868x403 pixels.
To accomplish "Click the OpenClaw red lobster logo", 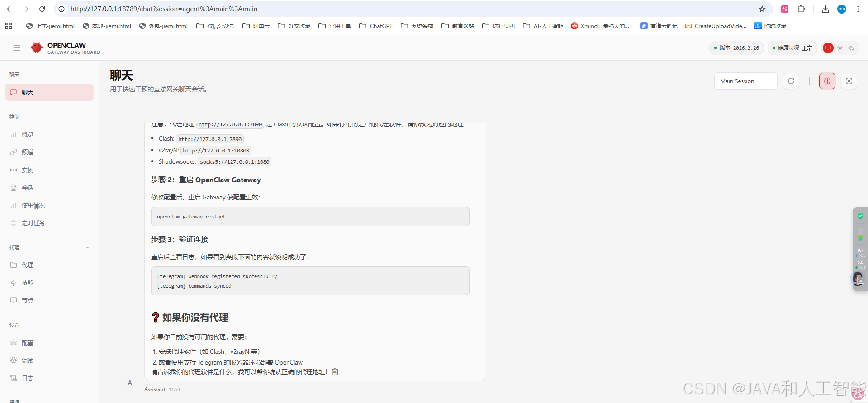I will click(36, 47).
